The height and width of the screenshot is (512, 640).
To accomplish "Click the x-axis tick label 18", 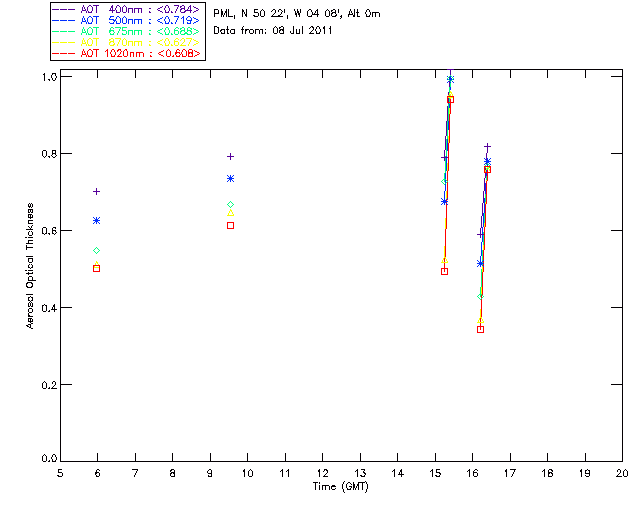I will (547, 473).
